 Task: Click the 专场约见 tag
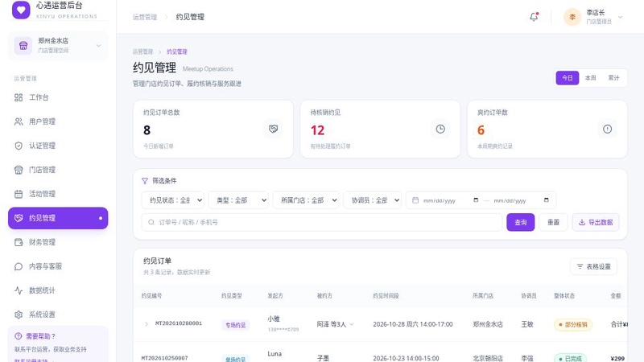click(x=235, y=325)
